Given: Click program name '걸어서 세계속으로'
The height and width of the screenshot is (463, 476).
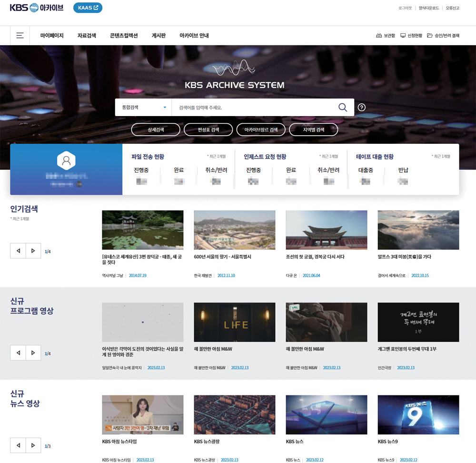Looking at the screenshot, I should point(391,276).
